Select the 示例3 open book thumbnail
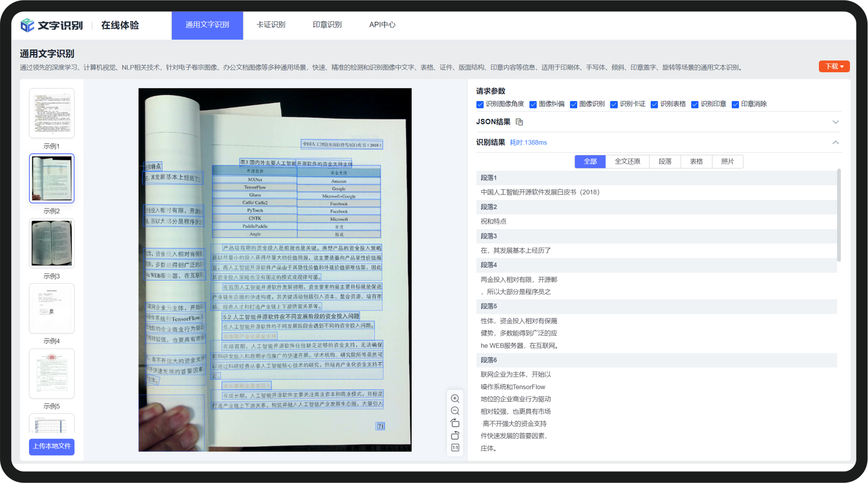The width and height of the screenshot is (868, 483). click(52, 243)
